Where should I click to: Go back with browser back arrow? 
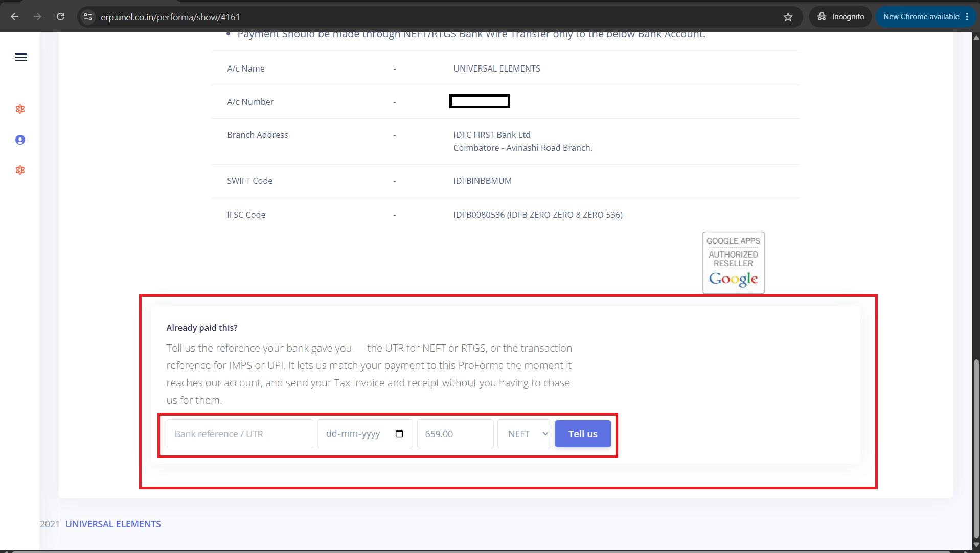15,17
